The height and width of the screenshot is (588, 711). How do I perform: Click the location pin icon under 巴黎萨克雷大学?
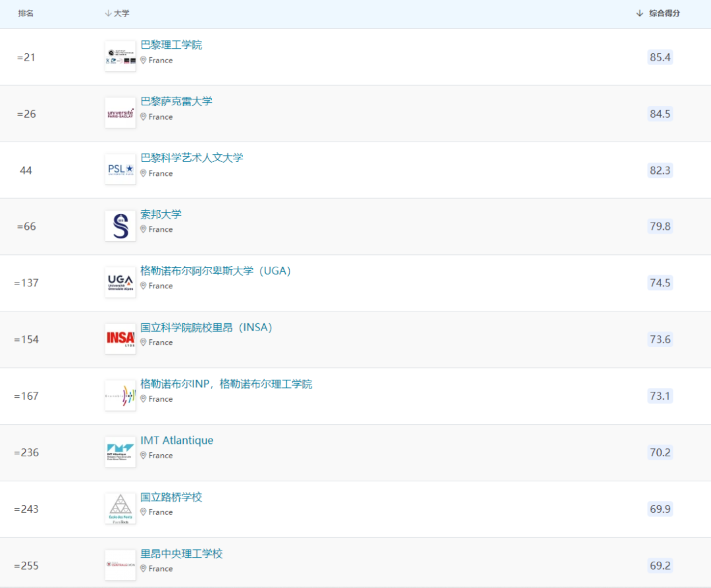click(144, 117)
